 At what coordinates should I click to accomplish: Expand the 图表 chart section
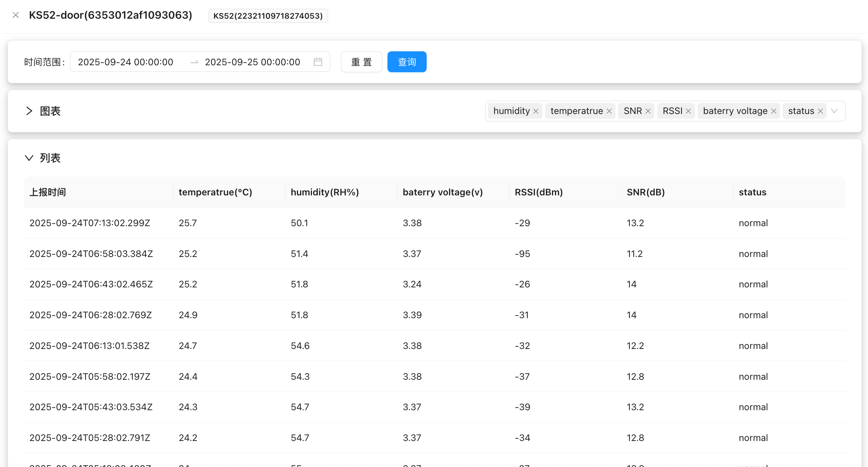click(x=29, y=111)
